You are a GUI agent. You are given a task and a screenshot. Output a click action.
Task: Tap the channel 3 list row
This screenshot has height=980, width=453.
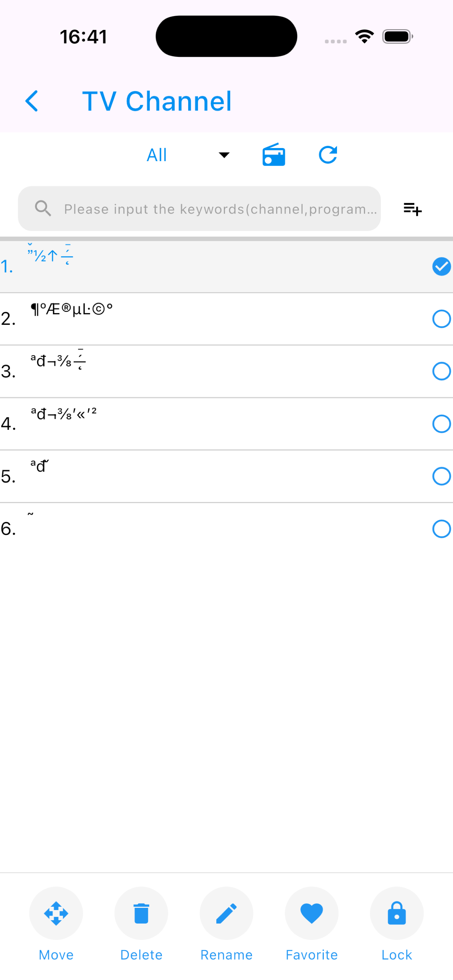[226, 371]
